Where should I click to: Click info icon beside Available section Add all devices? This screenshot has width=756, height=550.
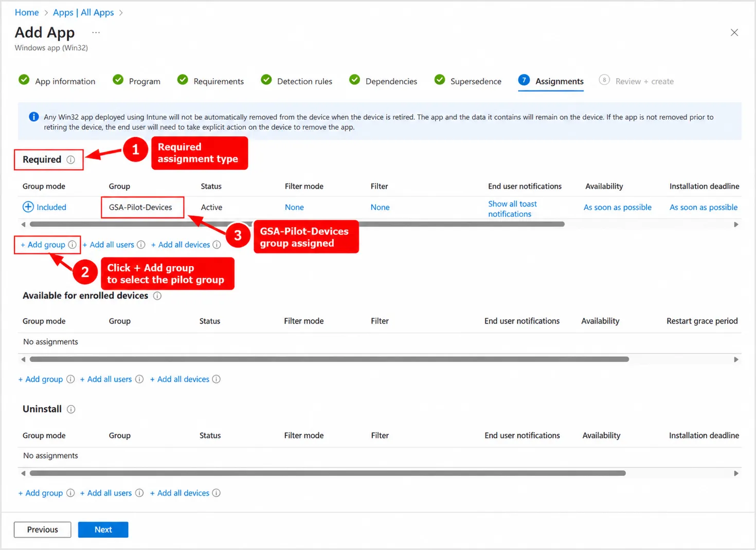(x=217, y=379)
